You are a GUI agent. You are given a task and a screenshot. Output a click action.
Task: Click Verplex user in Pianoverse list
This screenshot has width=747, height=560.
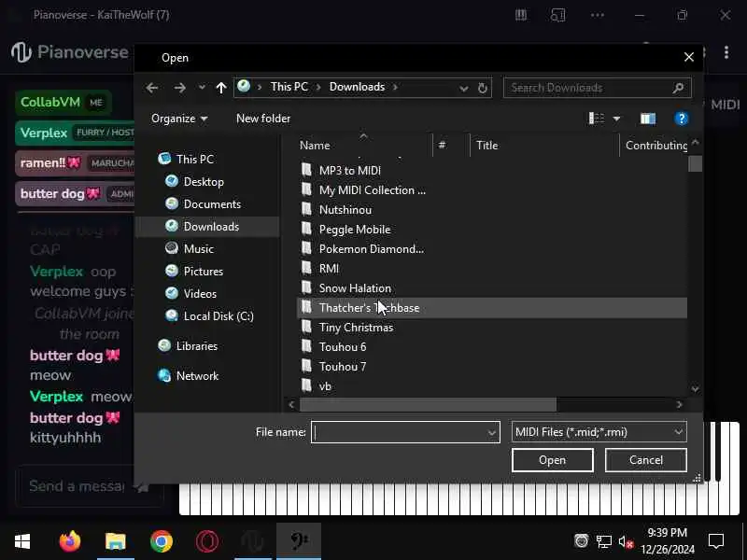[75, 133]
